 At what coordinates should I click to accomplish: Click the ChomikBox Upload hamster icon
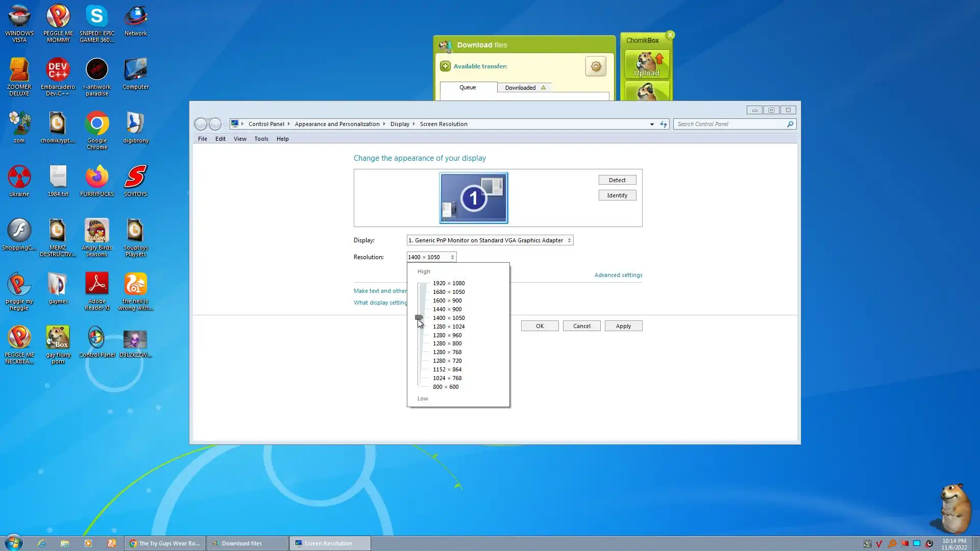point(647,64)
